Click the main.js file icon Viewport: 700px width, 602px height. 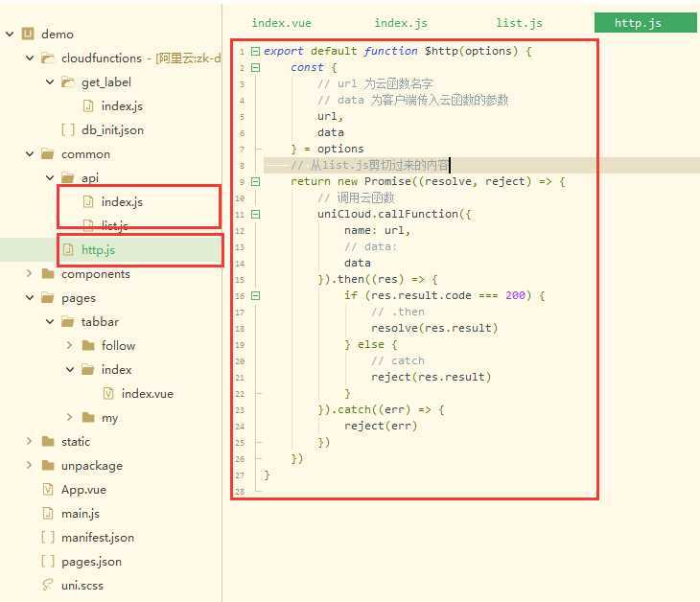(x=48, y=513)
